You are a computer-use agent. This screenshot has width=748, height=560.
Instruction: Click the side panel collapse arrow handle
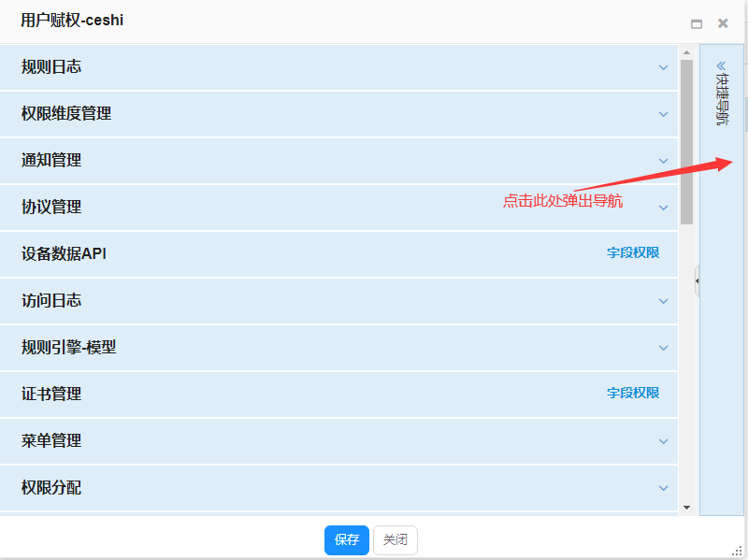pyautogui.click(x=697, y=280)
